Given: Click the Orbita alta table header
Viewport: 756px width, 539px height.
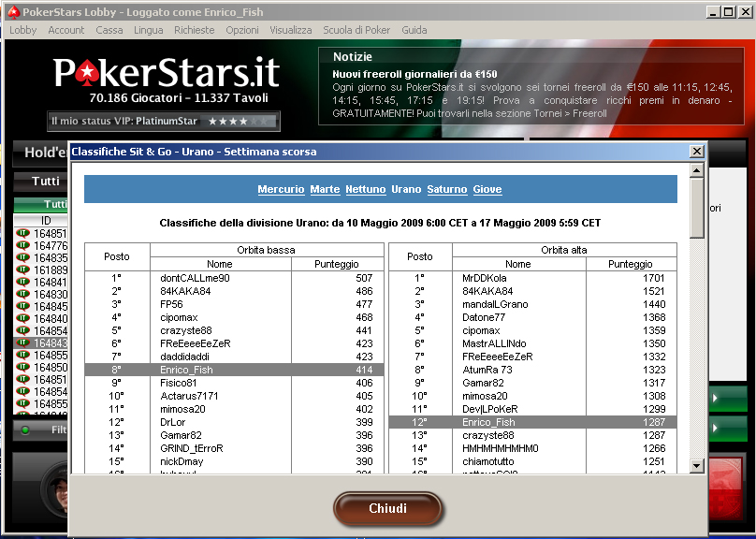Looking at the screenshot, I should click(563, 250).
